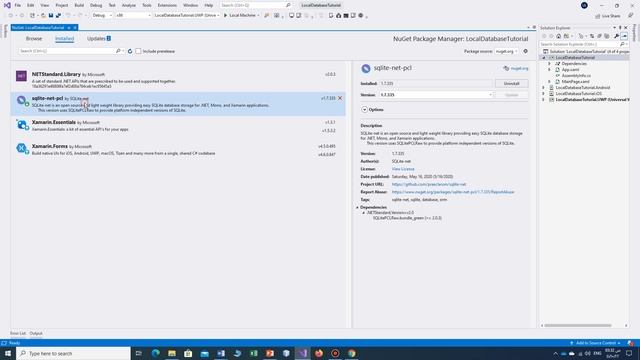
Task: Open the Report Abuse link
Action: coord(453,192)
